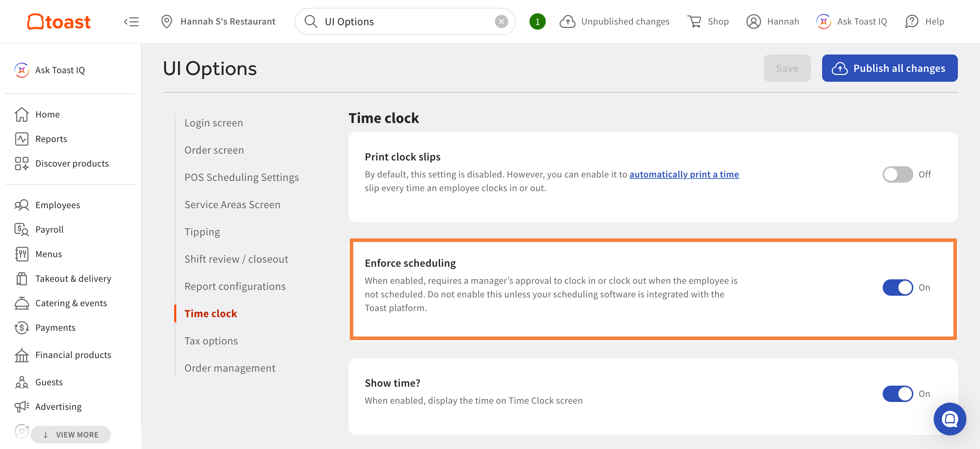Follow the automatically print a time link

click(x=684, y=174)
